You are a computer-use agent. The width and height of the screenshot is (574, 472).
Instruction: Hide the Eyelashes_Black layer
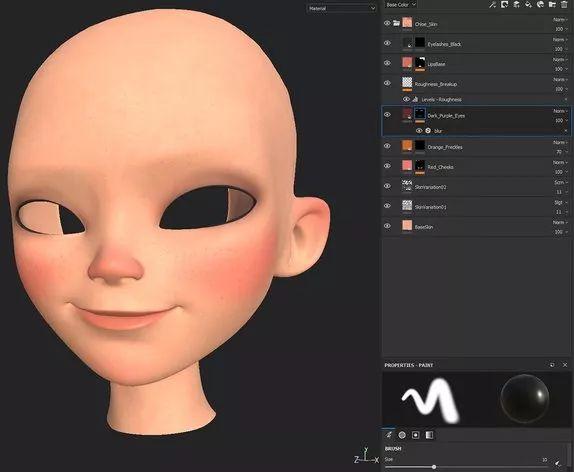click(x=387, y=43)
